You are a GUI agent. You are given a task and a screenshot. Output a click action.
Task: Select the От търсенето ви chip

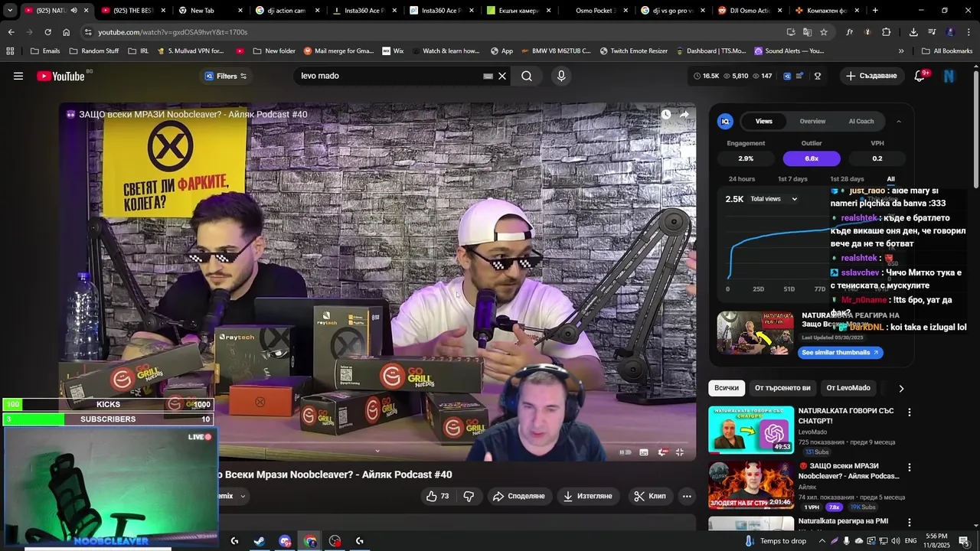[x=782, y=388]
